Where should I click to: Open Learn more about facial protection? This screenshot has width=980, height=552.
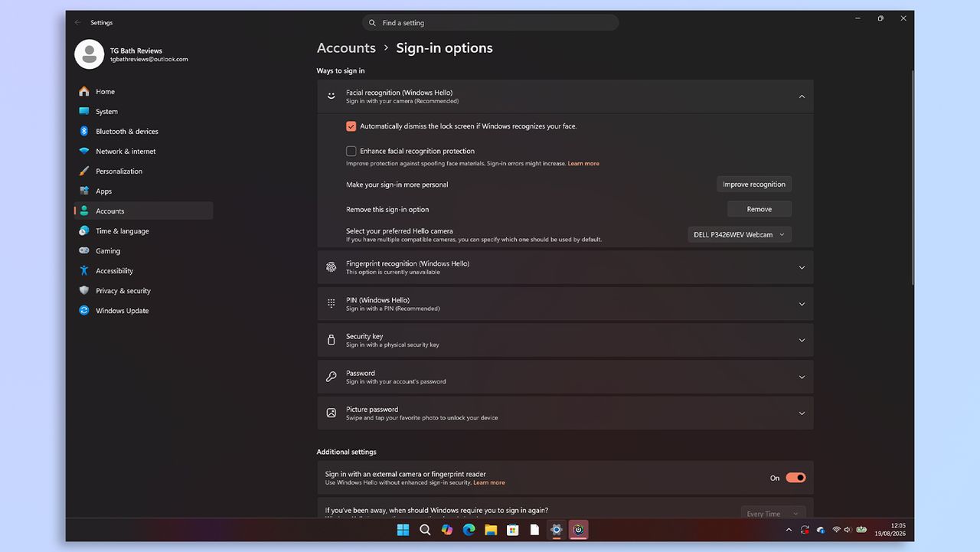pos(583,164)
